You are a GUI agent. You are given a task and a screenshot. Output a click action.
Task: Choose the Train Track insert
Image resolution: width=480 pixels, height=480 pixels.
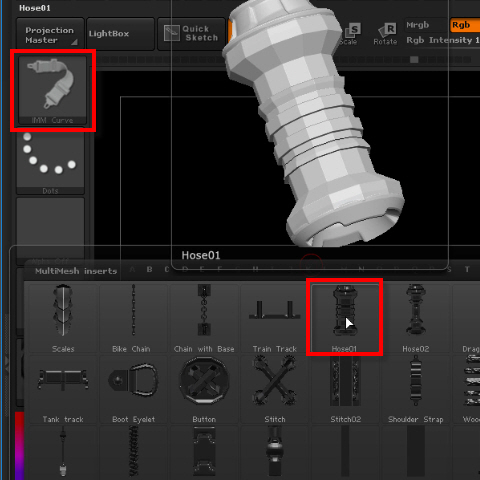pyautogui.click(x=274, y=318)
